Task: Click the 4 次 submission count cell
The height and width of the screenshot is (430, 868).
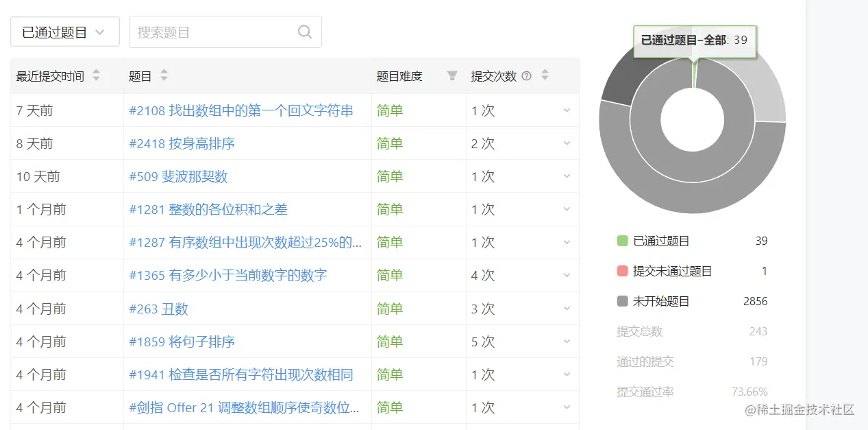Action: coord(483,275)
